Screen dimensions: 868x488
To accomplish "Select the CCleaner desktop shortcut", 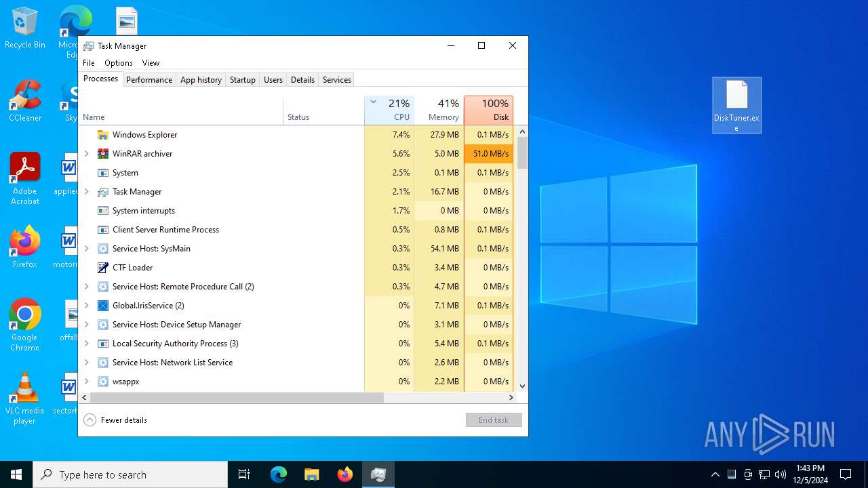I will click(25, 101).
